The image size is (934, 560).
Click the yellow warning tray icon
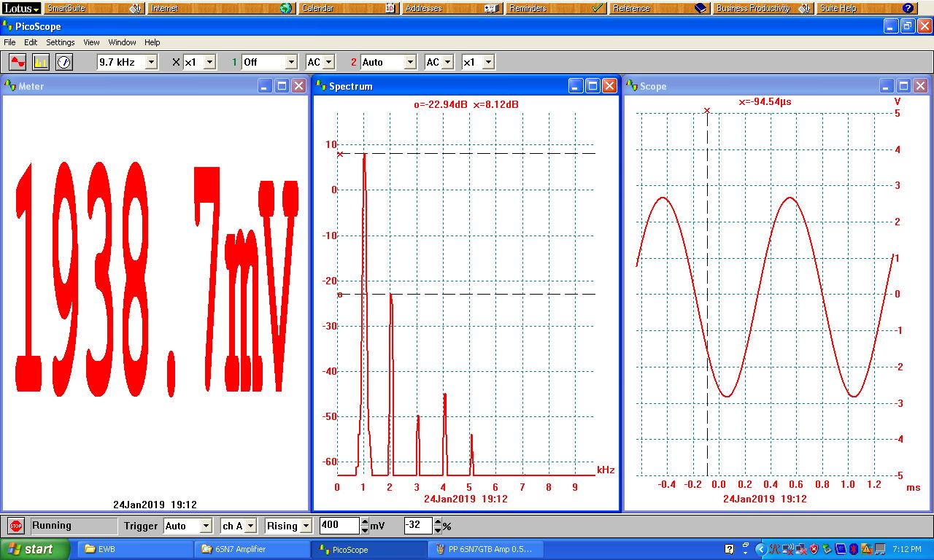click(867, 549)
